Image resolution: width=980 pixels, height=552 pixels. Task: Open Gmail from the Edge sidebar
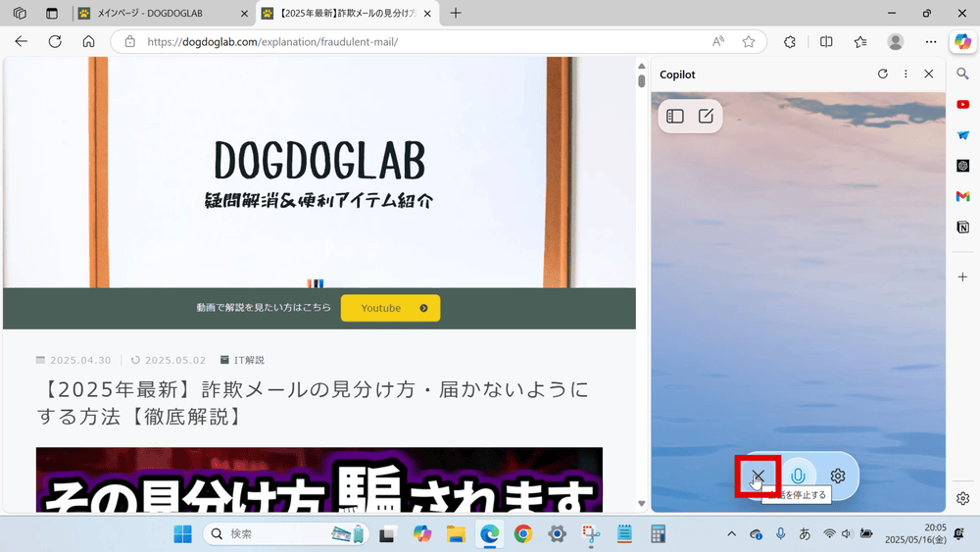(963, 196)
